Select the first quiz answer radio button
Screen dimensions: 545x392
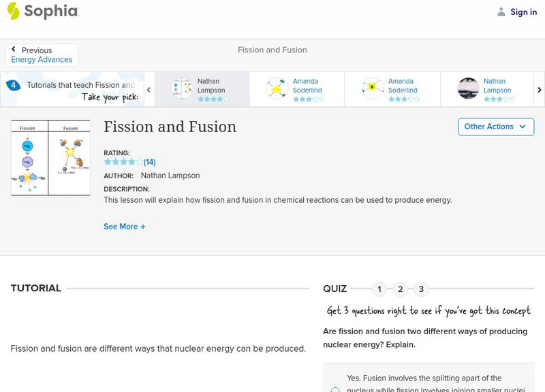pyautogui.click(x=335, y=390)
